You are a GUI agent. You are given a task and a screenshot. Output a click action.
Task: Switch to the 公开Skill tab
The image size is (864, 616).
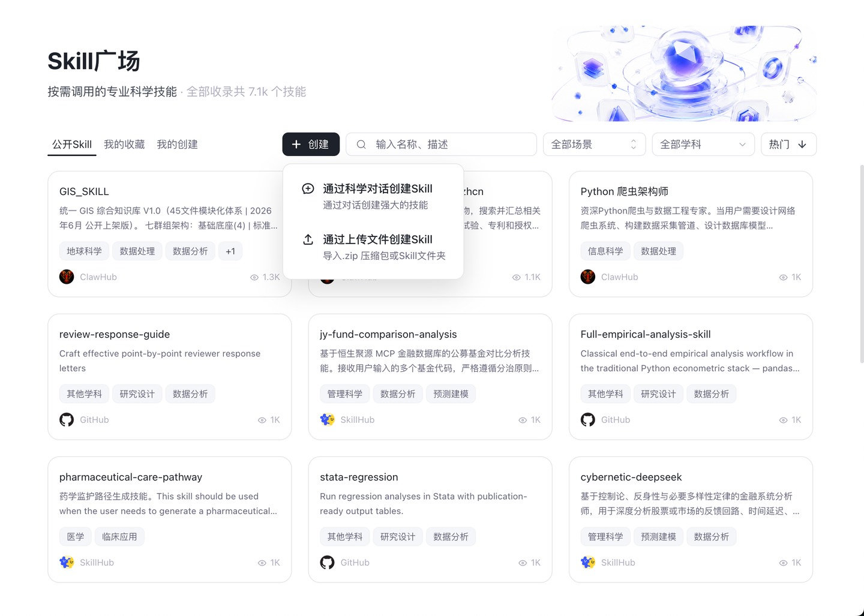tap(72, 145)
